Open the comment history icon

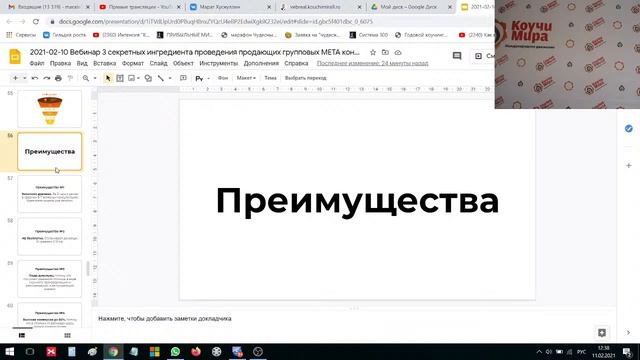pyautogui.click(x=457, y=56)
